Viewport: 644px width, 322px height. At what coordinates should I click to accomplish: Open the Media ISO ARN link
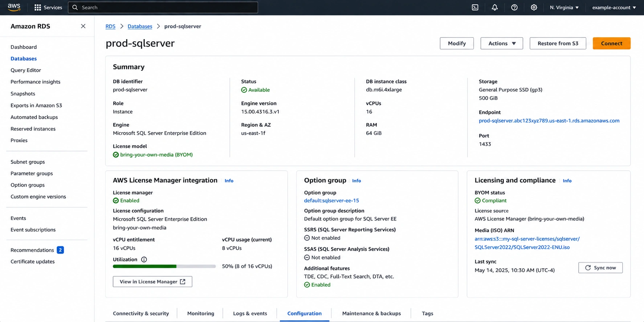click(527, 243)
